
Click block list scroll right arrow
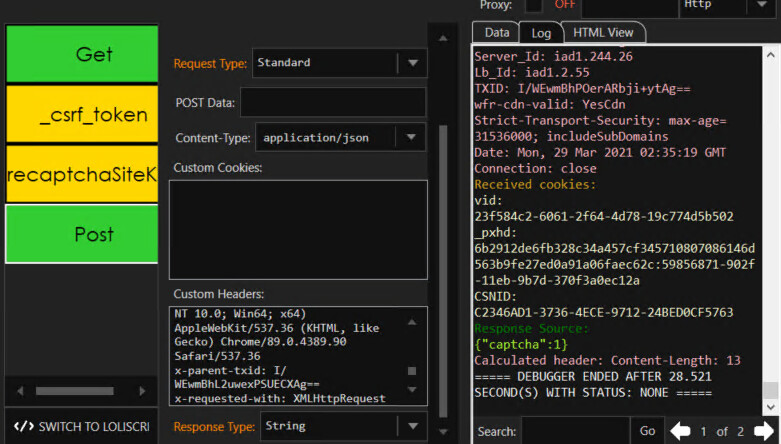click(142, 391)
